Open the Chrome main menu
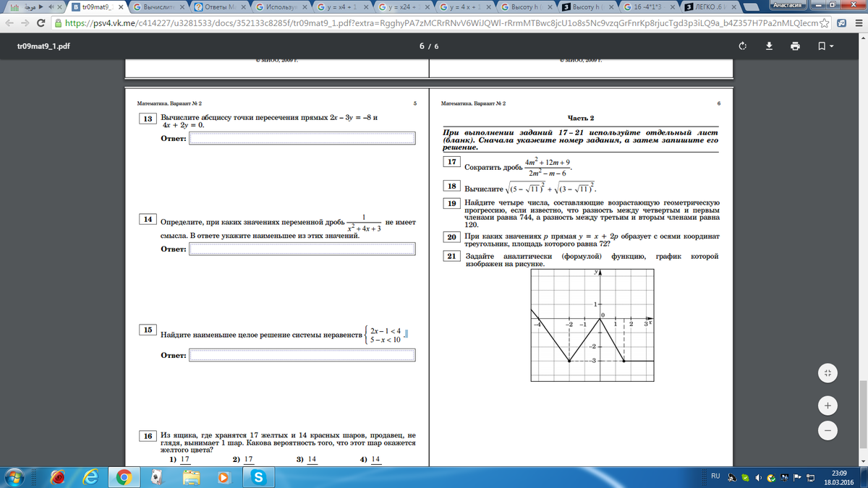The width and height of the screenshot is (868, 488). point(859,22)
